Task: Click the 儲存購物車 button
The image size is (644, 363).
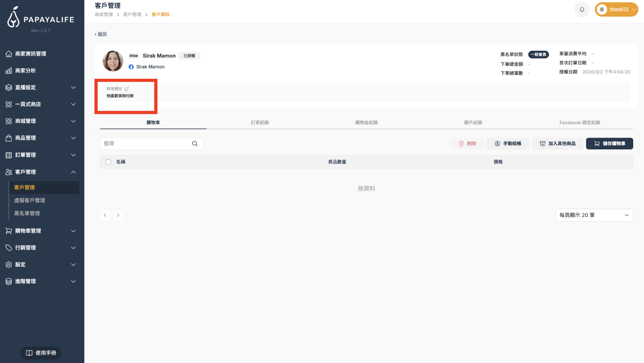Action: (x=609, y=144)
